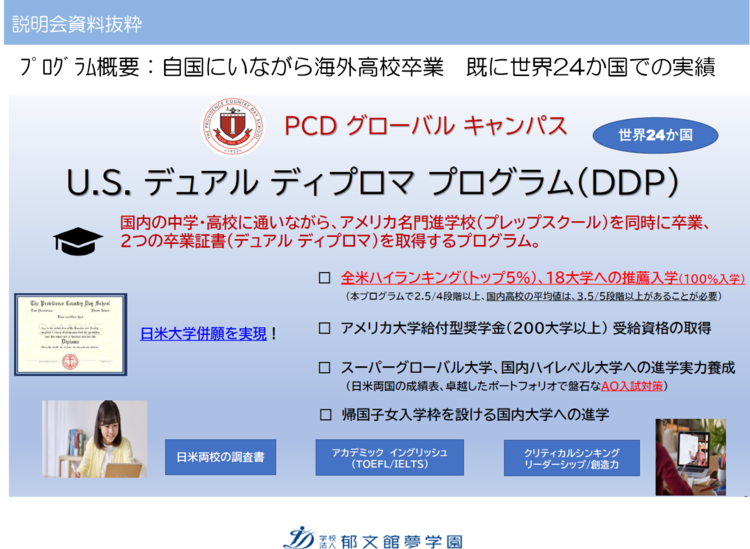Check the box beside 全米ハイランキング
The image size is (750, 549).
click(x=323, y=279)
